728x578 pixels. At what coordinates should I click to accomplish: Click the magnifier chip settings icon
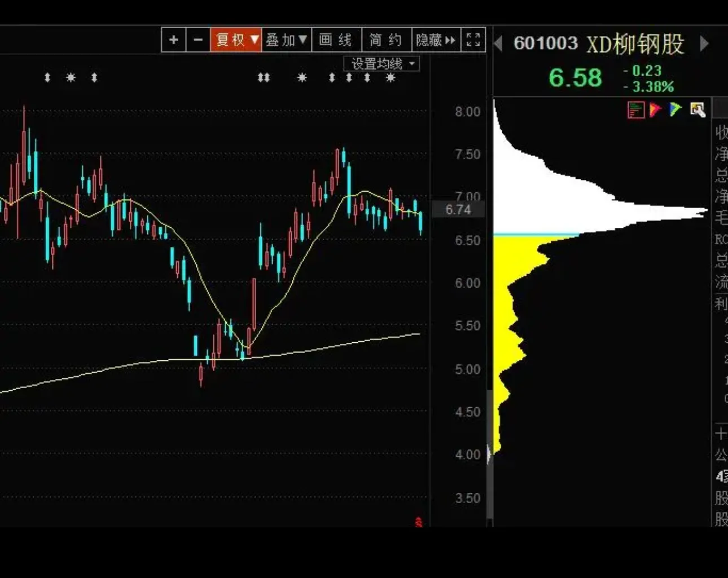(x=698, y=109)
